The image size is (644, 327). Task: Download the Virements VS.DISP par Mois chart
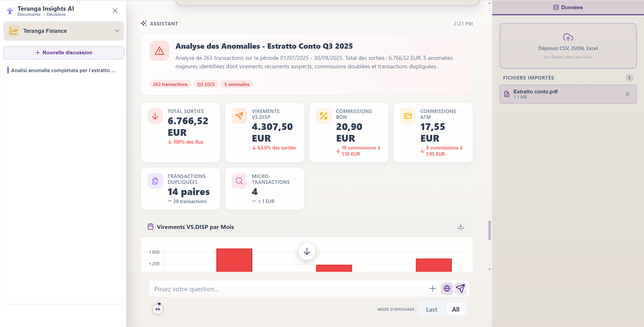(460, 226)
